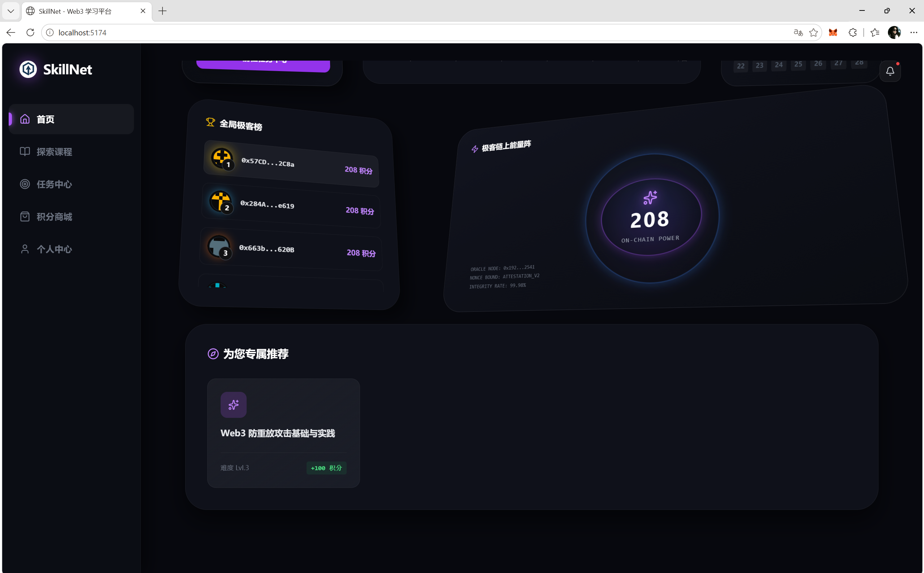Click the browser profile avatar
924x573 pixels.
(894, 32)
